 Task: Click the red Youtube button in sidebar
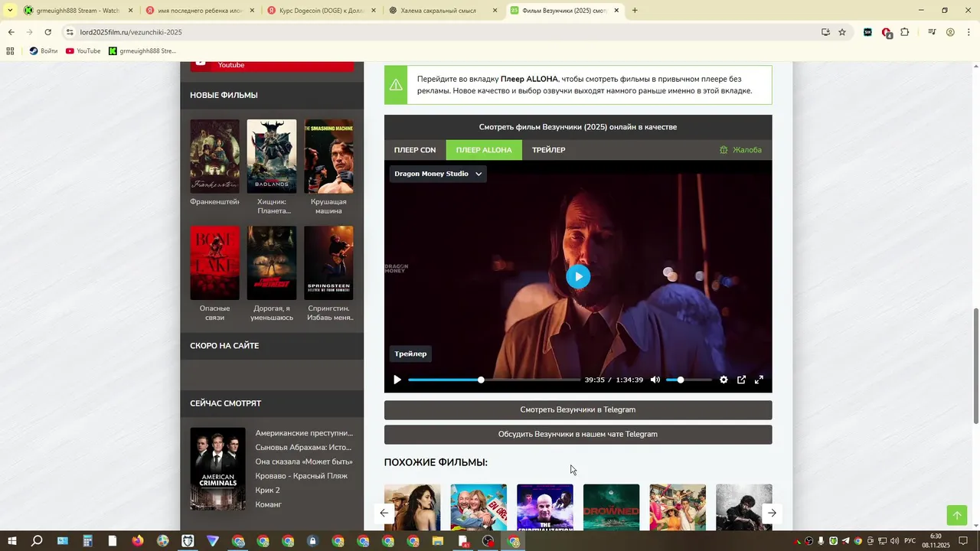click(272, 66)
